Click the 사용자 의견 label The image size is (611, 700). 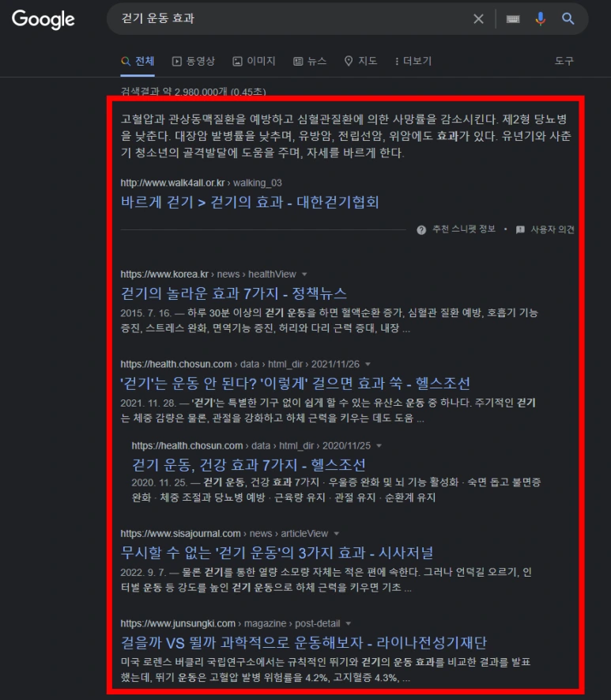(553, 229)
